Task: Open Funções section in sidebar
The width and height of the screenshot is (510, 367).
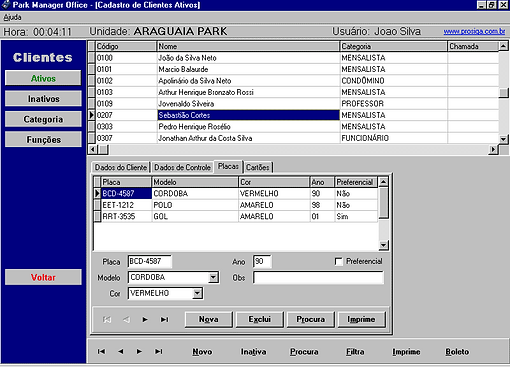Action: coord(43,139)
